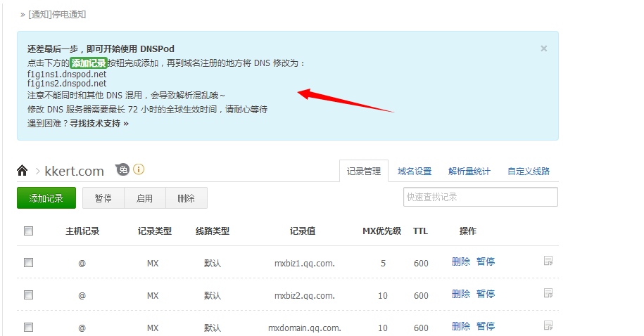This screenshot has width=644, height=336.
Task: Delete the mxbiz1.qq.com record via 删除 link
Action: pos(461,261)
